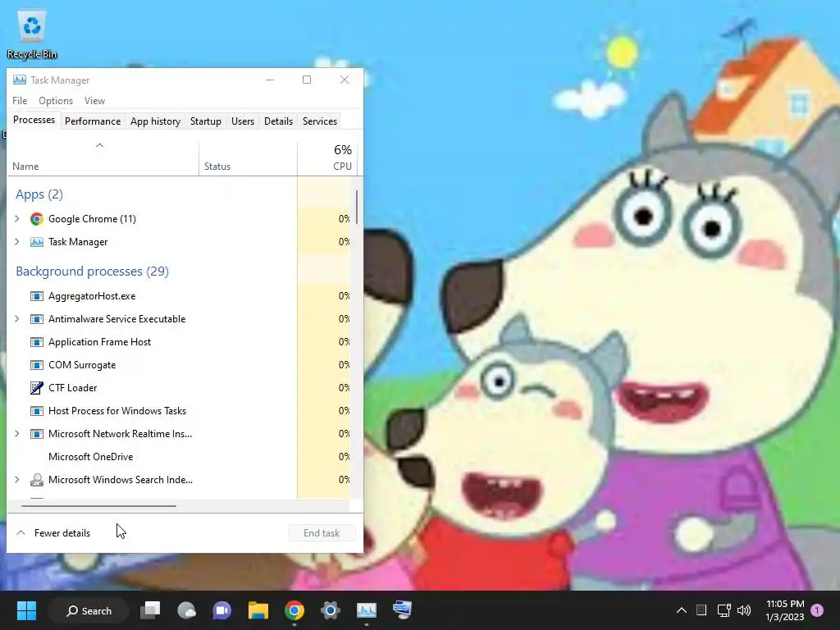Viewport: 840px width, 630px height.
Task: Open the Recycle Bin desktop icon
Action: click(x=32, y=34)
